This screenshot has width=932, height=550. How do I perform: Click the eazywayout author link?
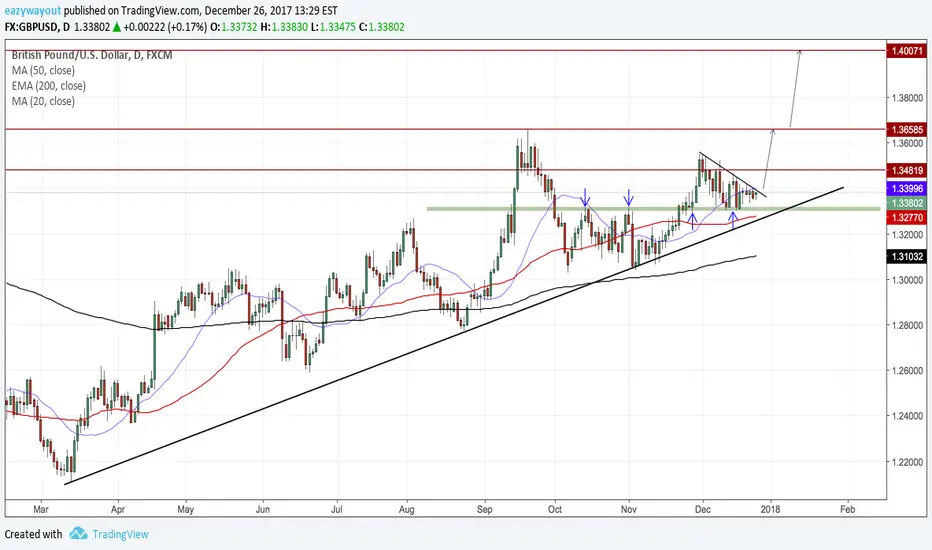tap(33, 10)
